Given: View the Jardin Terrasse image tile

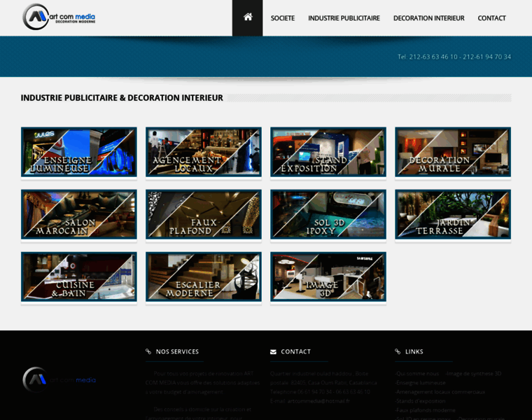Looking at the screenshot, I should coord(453,214).
